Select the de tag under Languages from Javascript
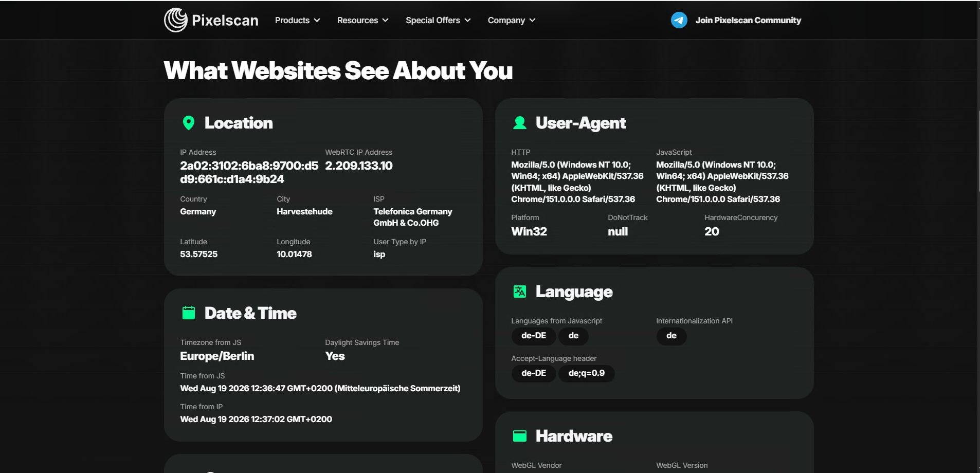This screenshot has width=980, height=473. point(573,336)
